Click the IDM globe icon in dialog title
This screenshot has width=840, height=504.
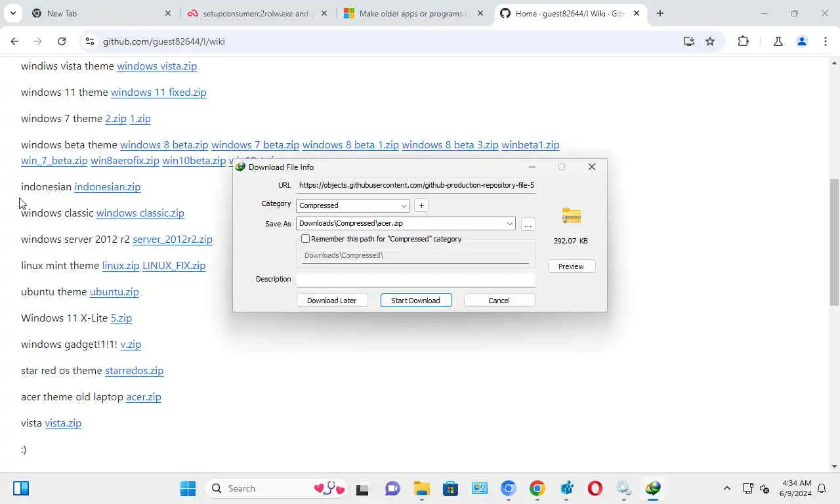coord(240,167)
